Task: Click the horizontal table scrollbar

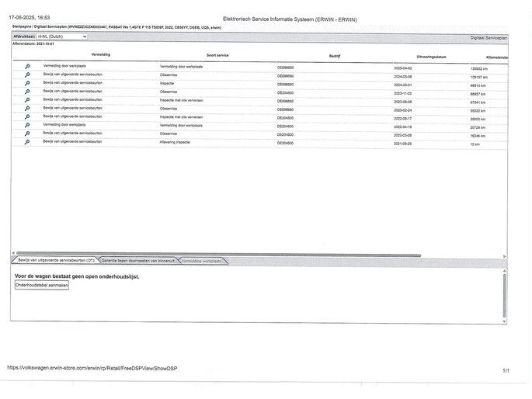Action: (217, 255)
